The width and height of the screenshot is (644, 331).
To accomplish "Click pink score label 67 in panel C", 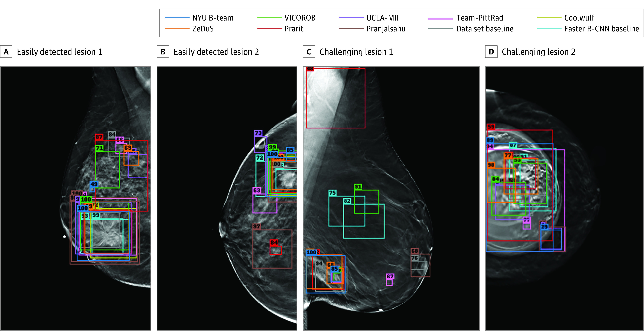I will coord(390,276).
